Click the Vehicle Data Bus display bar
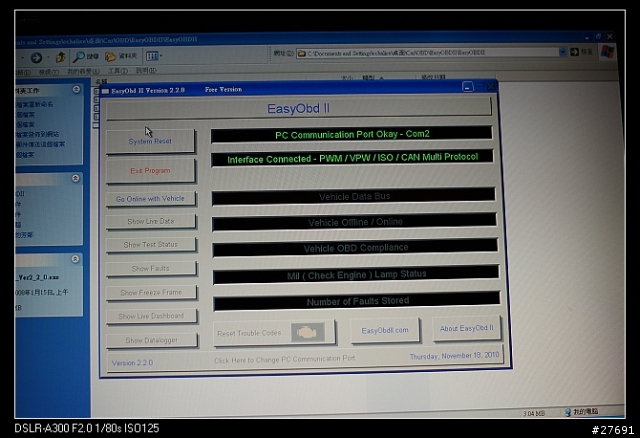Screen dimensions: 640x438 354,197
